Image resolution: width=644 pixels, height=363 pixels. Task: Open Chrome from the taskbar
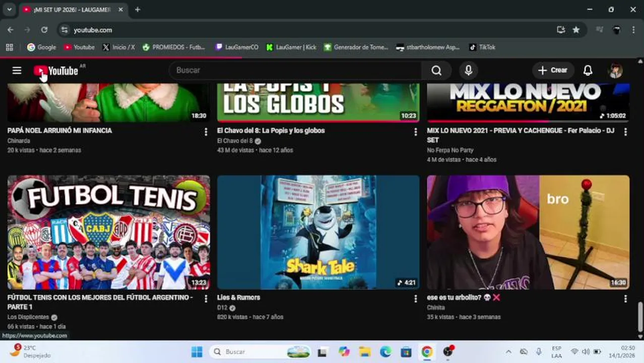[x=427, y=352]
